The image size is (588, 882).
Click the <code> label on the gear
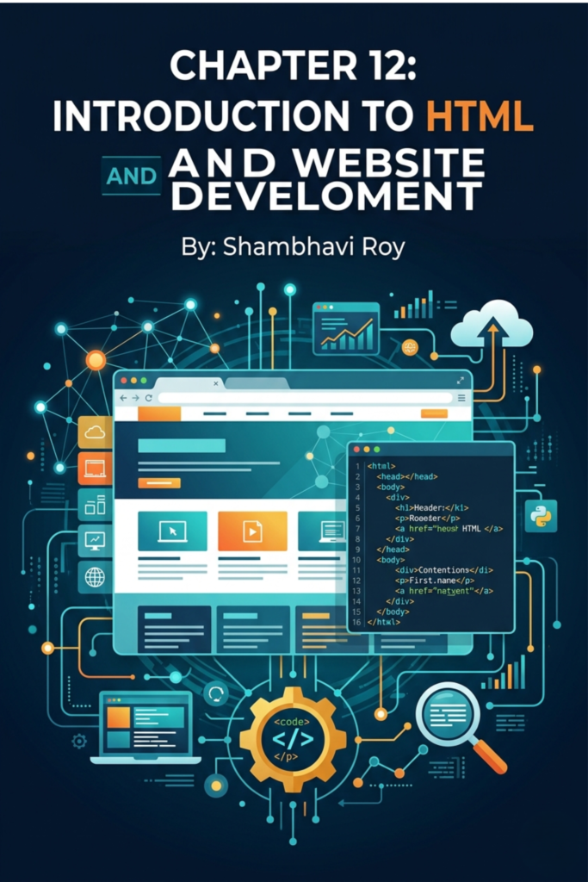(292, 722)
